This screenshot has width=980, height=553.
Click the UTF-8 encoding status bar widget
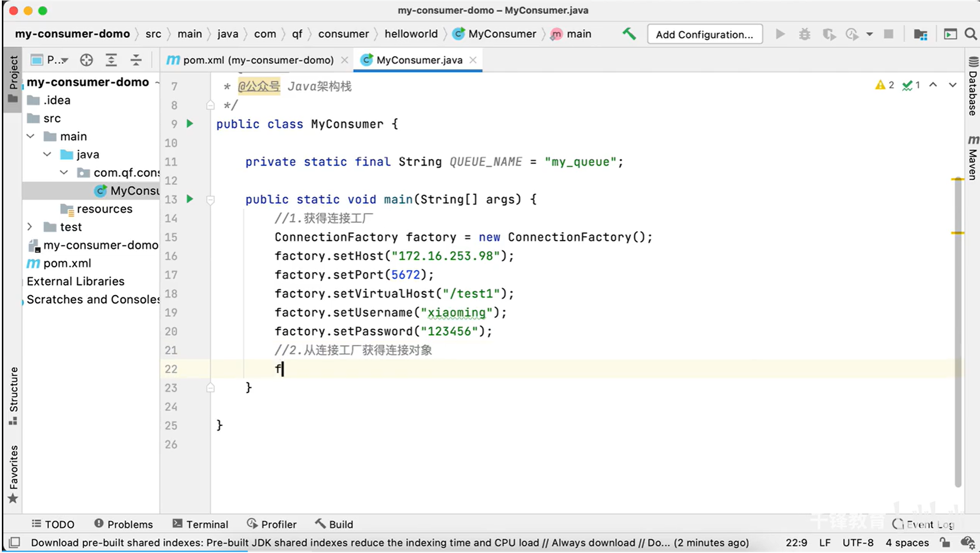857,543
